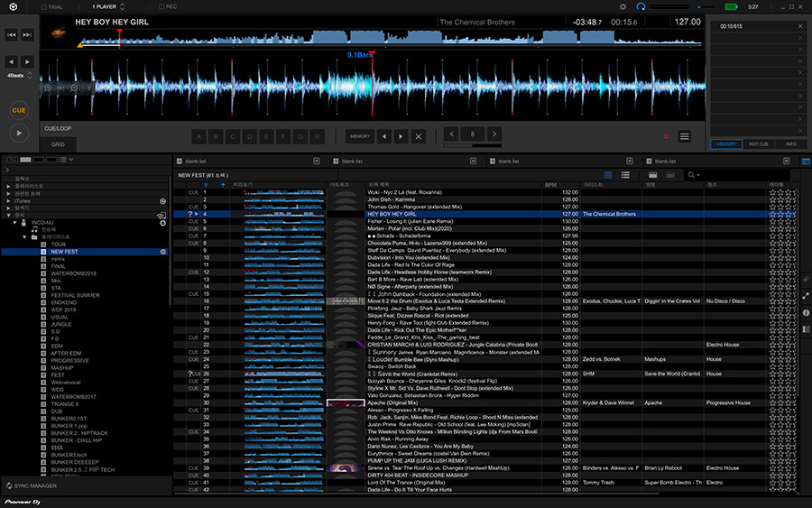Click the search reverse arrow button
Screen dimensions: 812x508
[x=12, y=61]
